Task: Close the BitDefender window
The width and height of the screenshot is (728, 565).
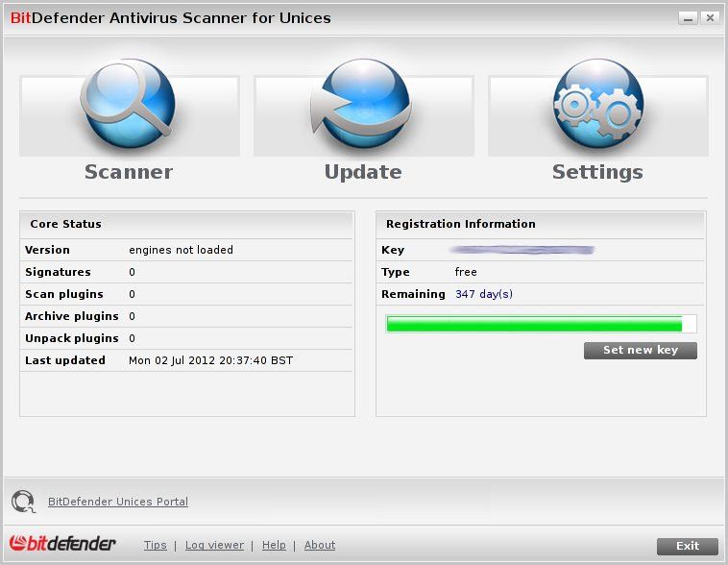Action: click(710, 18)
